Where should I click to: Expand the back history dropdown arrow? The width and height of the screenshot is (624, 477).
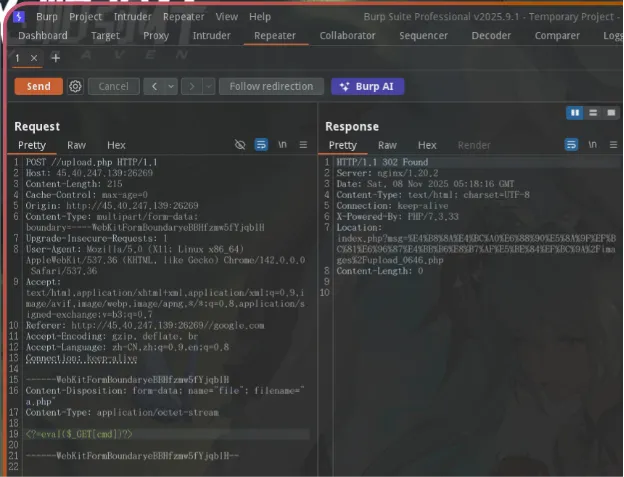171,86
